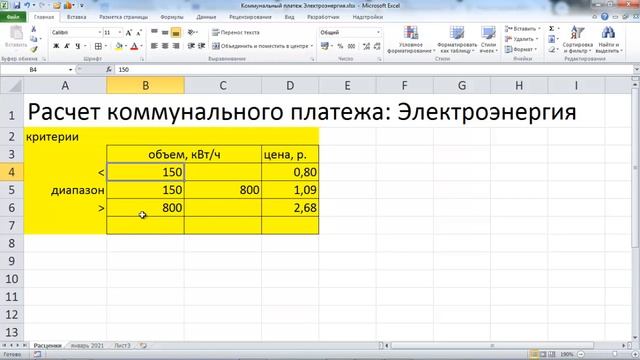640x360 pixels.
Task: Switch to the 'Расценки' sheet tab
Action: pos(47,346)
